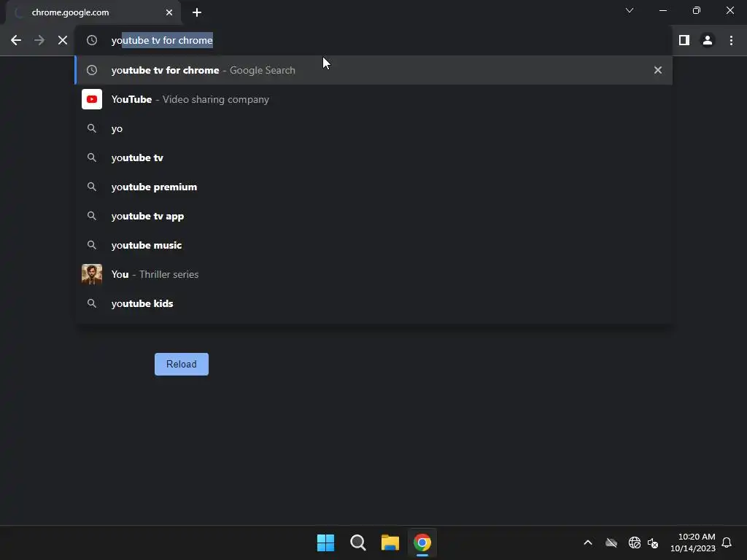Open File Explorer from taskbar
This screenshot has height=560, width=747.
click(390, 542)
